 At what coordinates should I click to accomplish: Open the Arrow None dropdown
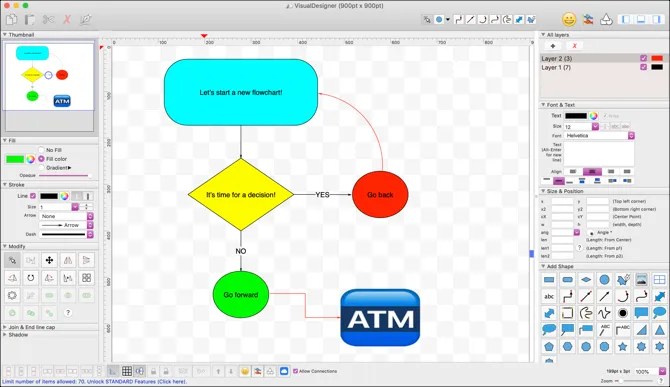(66, 216)
